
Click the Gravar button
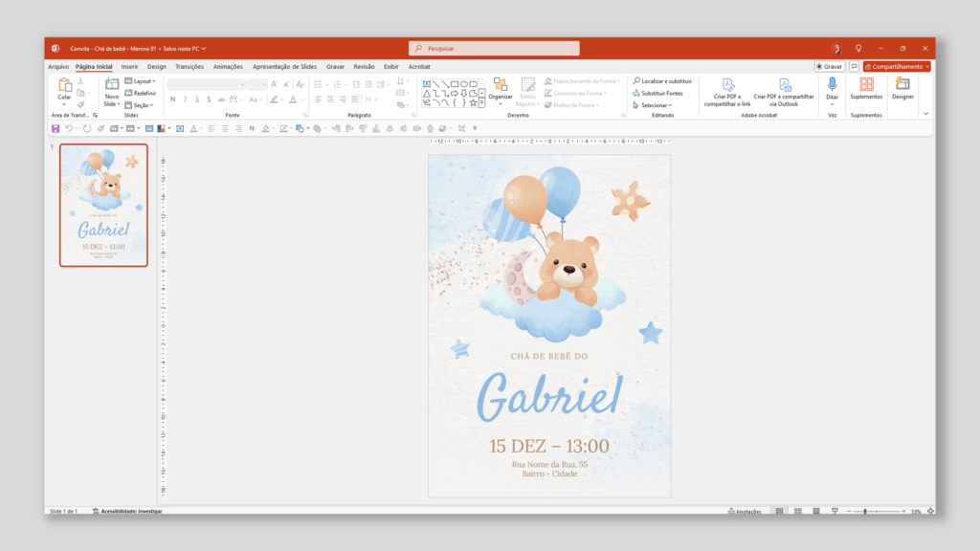coord(829,66)
